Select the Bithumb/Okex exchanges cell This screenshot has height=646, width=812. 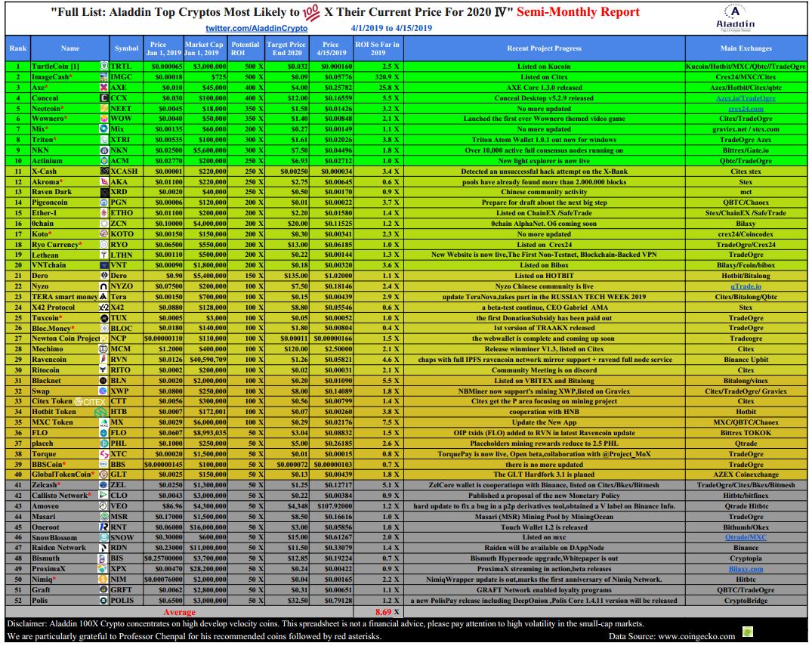(x=746, y=527)
